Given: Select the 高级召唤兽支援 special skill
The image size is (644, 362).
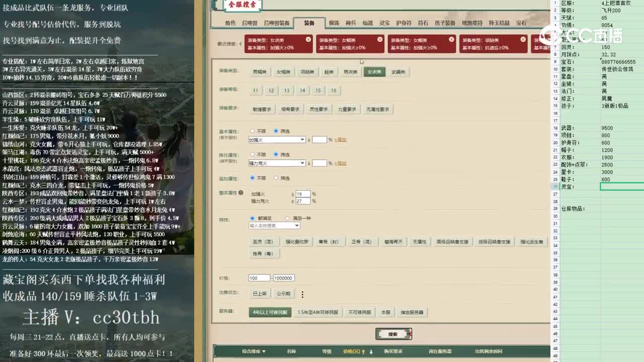Looking at the screenshot, I should [452, 242].
